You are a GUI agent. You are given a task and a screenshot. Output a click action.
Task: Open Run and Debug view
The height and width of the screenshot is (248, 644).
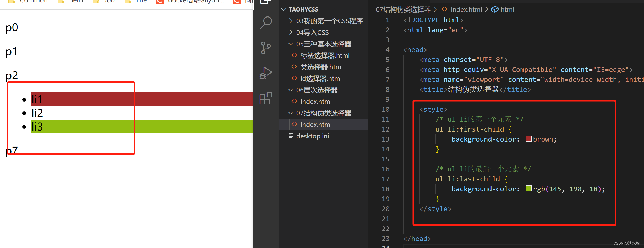(x=266, y=73)
